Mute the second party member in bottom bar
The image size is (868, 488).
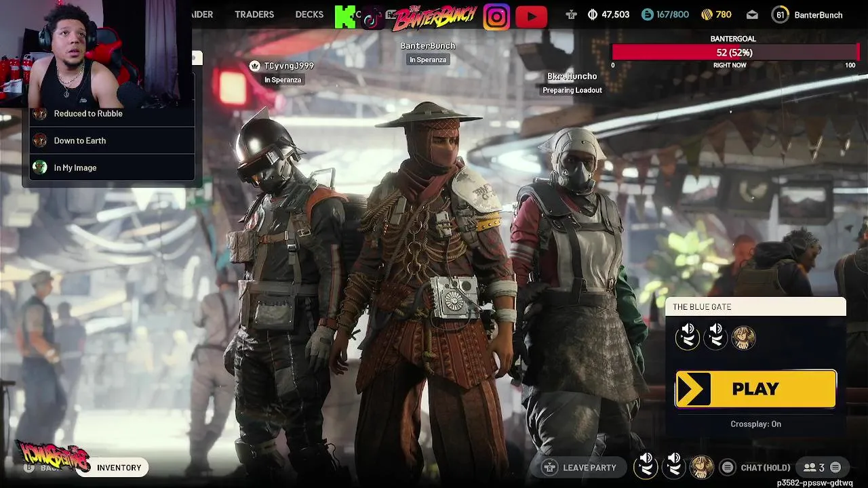[673, 466]
